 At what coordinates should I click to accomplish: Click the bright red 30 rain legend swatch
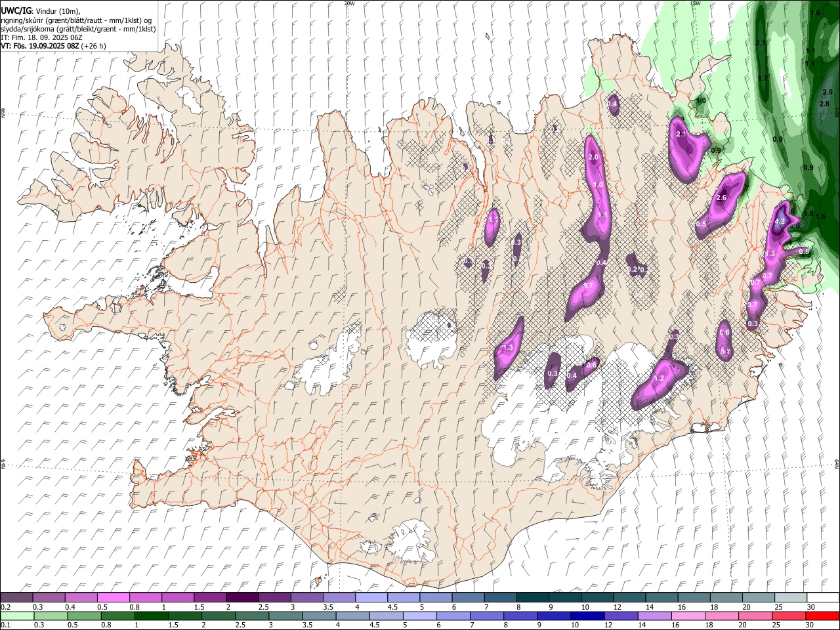tap(822, 616)
